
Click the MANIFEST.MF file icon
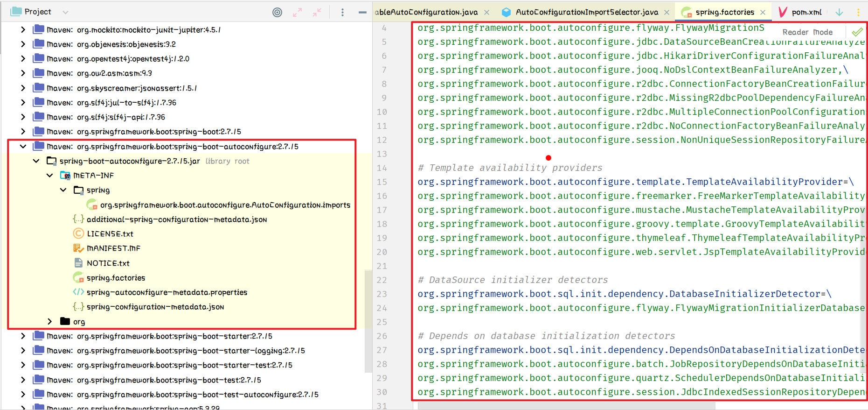78,248
